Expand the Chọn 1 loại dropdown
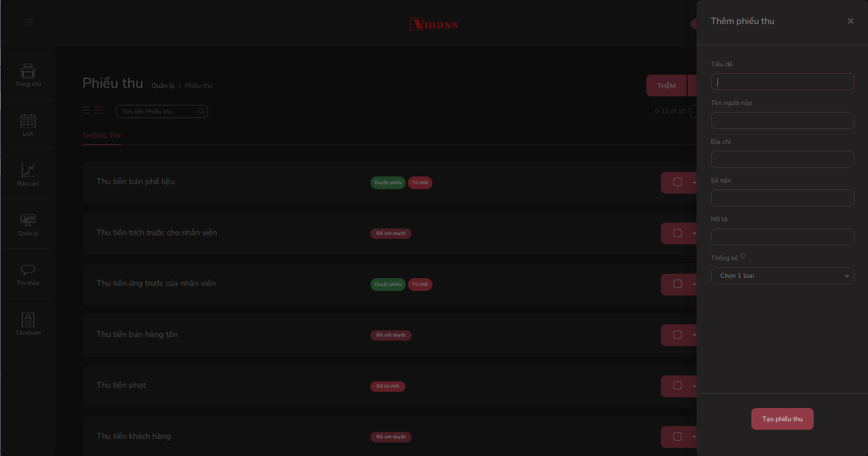868x456 pixels. click(x=782, y=276)
